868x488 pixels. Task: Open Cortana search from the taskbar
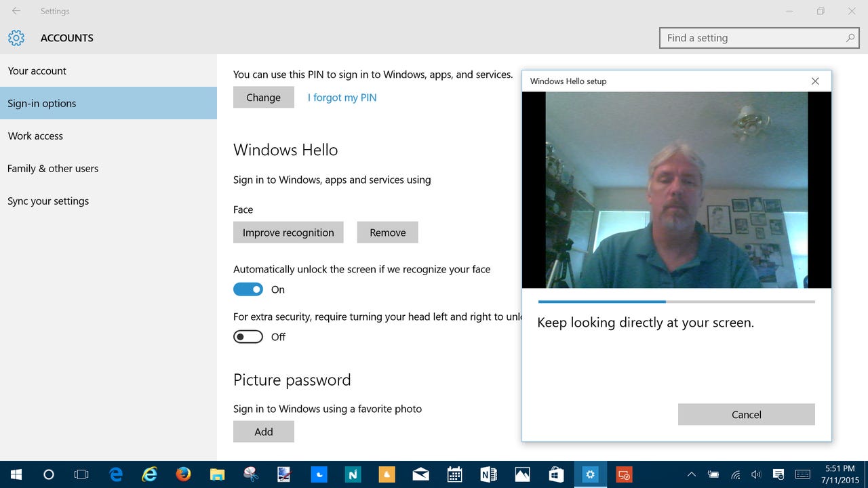pos(47,474)
